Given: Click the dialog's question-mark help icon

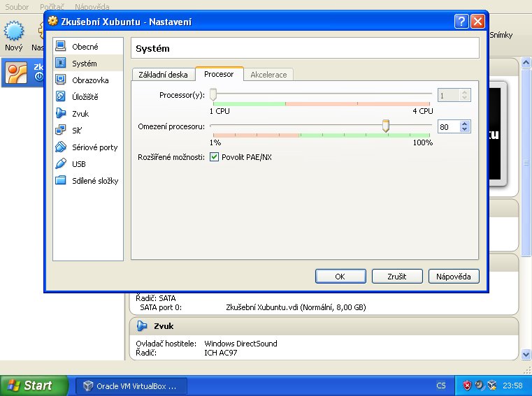Looking at the screenshot, I should [461, 22].
